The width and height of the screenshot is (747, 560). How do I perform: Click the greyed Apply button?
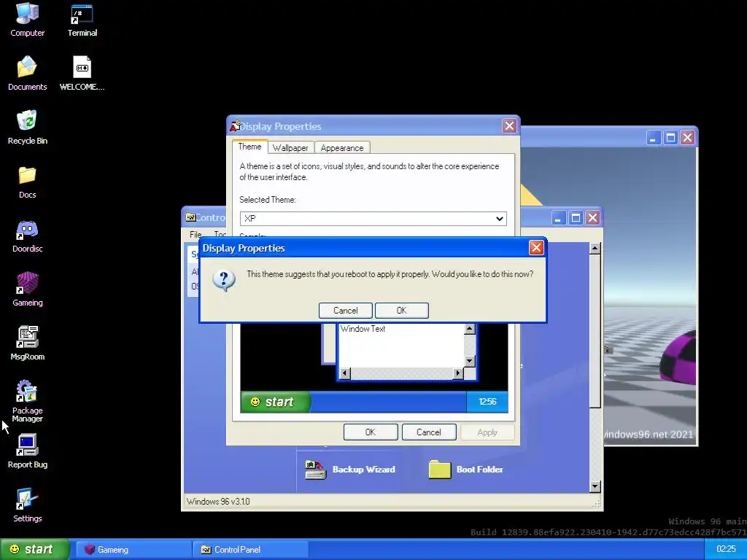click(x=487, y=432)
